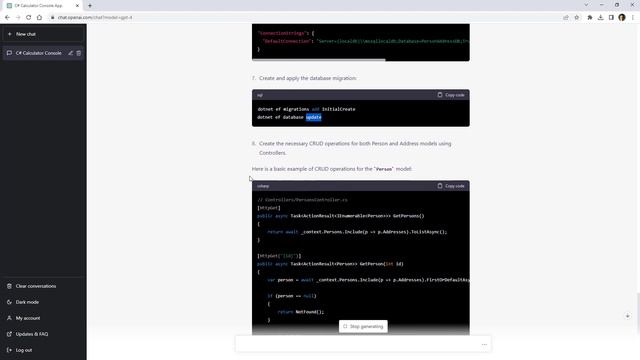Edit the C# Calculator Console chat title

tap(71, 53)
